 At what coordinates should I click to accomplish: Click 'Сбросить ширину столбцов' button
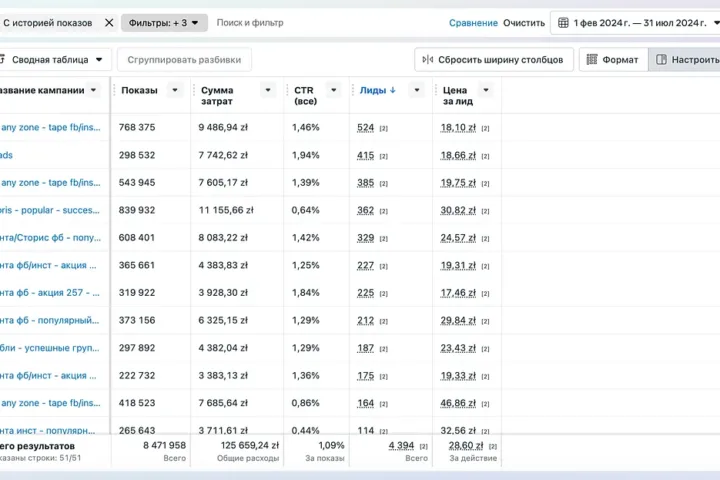[494, 60]
